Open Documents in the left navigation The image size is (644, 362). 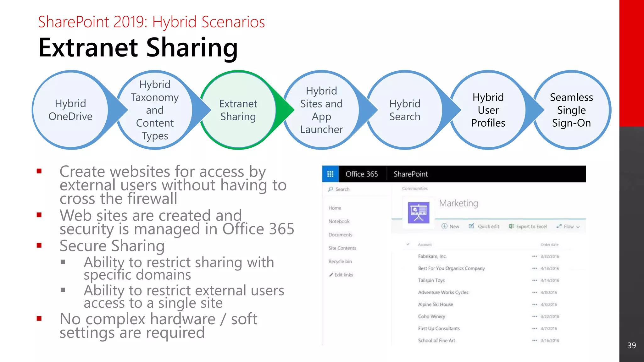[340, 235]
